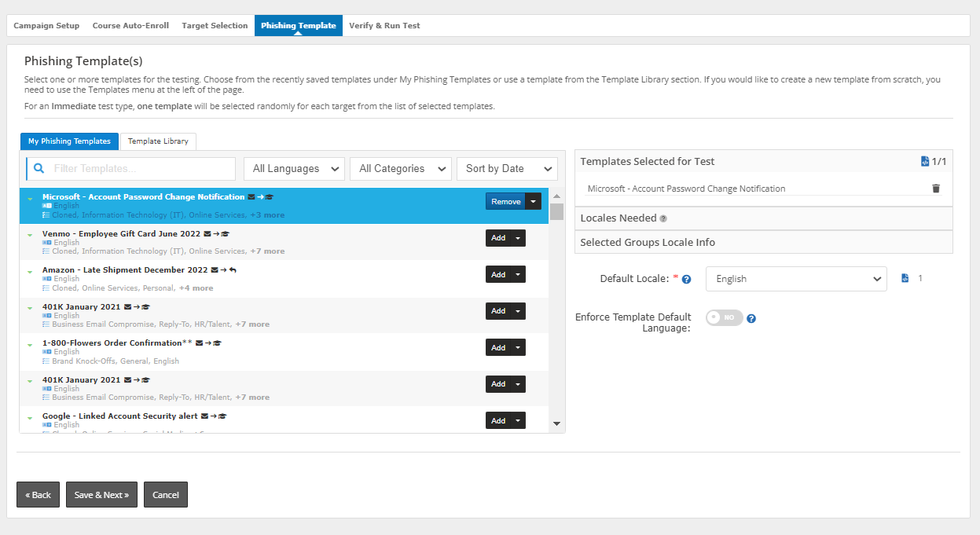Add Google Linked Account Security alert template
Image resolution: width=980 pixels, height=535 pixels.
click(x=497, y=421)
